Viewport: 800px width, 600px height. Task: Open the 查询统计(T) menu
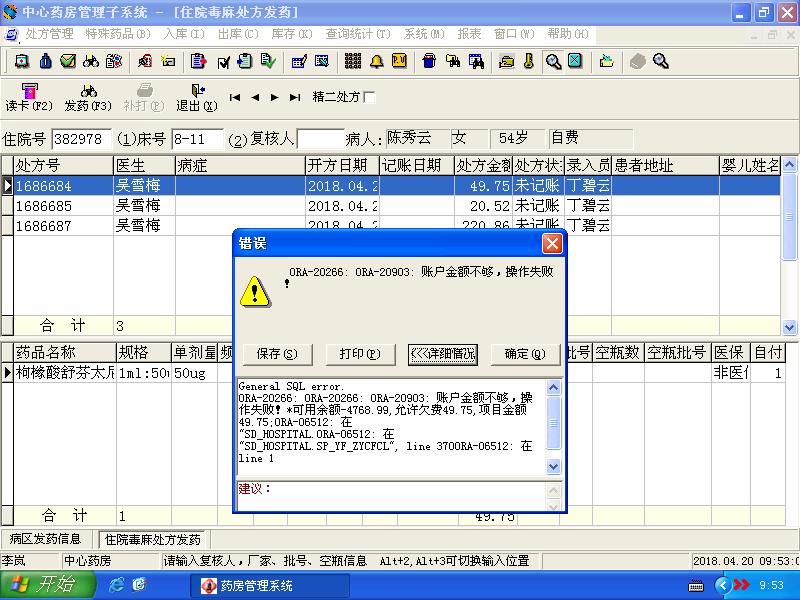coord(358,34)
